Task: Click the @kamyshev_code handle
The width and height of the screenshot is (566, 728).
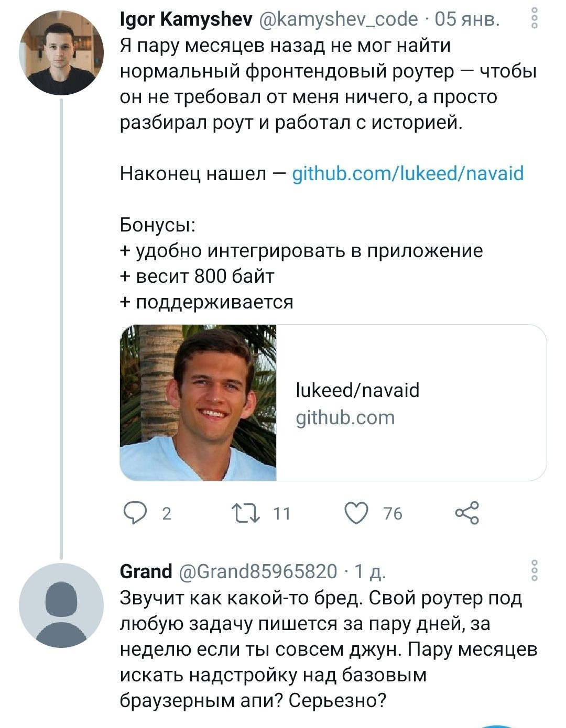Action: (x=339, y=19)
